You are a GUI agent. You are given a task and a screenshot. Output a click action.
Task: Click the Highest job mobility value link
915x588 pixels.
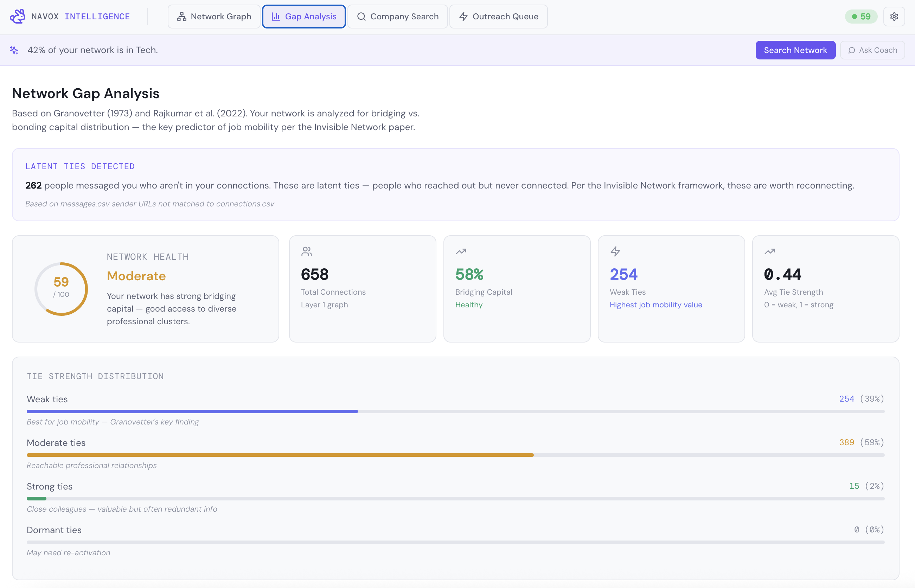point(655,305)
